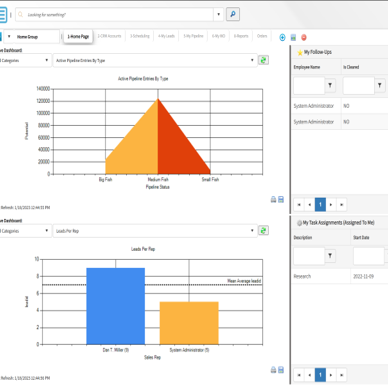Screen dimensions: 388x388
Task: Open the hamburger menu icon
Action: point(3,15)
